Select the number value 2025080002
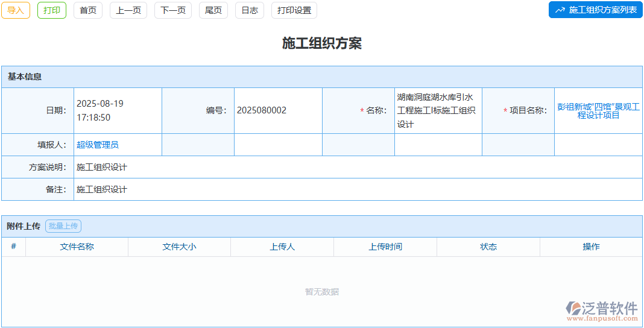The height and width of the screenshot is (328, 644). 262,110
